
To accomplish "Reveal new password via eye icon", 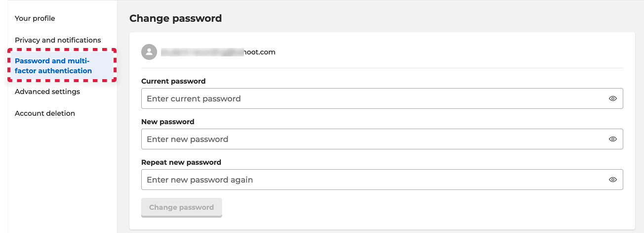I will coord(613,139).
